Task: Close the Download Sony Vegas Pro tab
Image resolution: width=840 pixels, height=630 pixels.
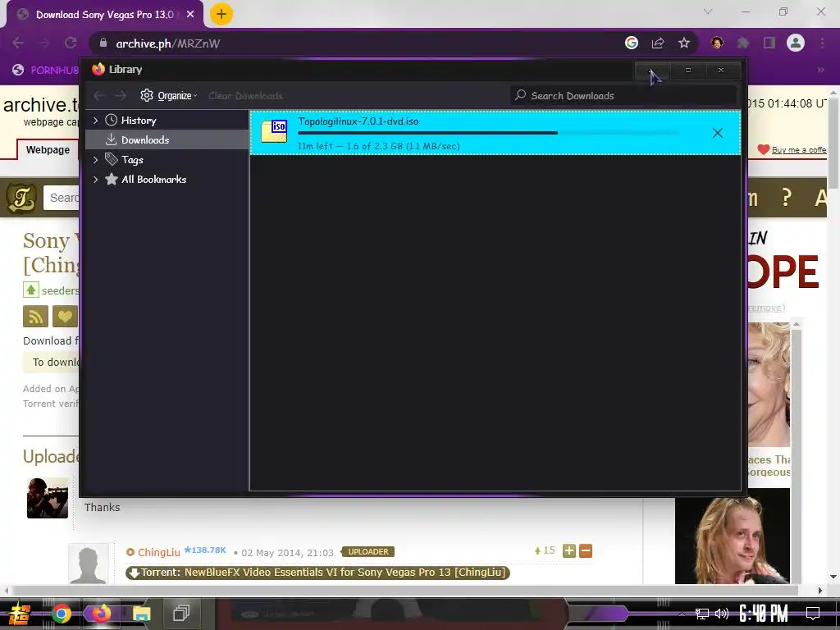Action: tap(190, 15)
